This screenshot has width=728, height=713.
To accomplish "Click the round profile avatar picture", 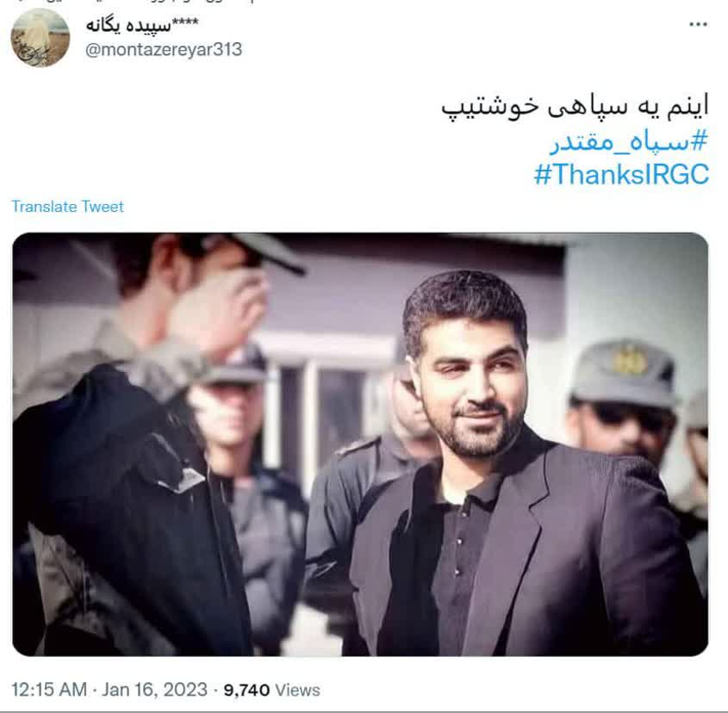I will (x=40, y=38).
